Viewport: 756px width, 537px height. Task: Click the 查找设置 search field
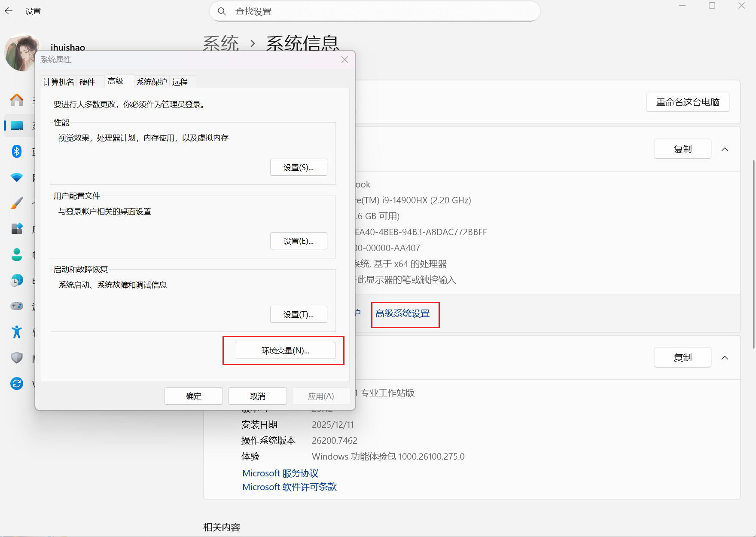click(375, 12)
